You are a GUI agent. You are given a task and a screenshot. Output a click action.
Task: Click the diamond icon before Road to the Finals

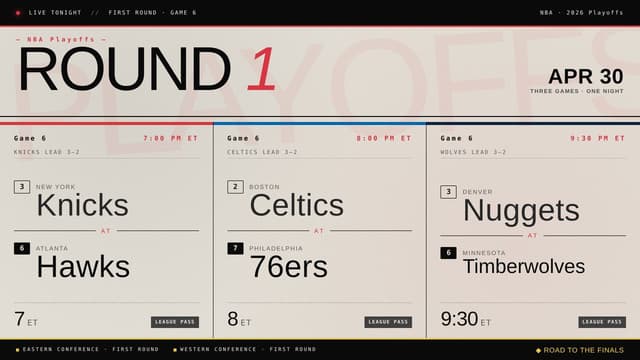click(x=538, y=350)
